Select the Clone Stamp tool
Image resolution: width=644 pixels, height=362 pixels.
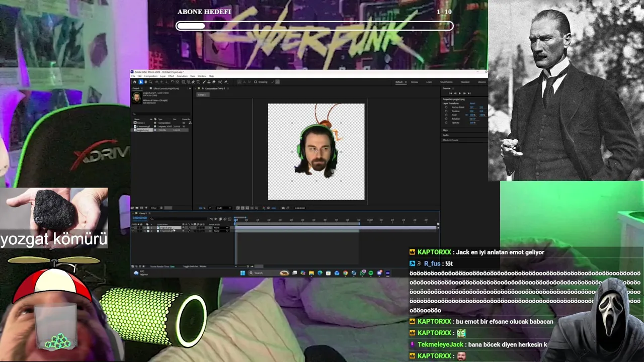(x=209, y=82)
